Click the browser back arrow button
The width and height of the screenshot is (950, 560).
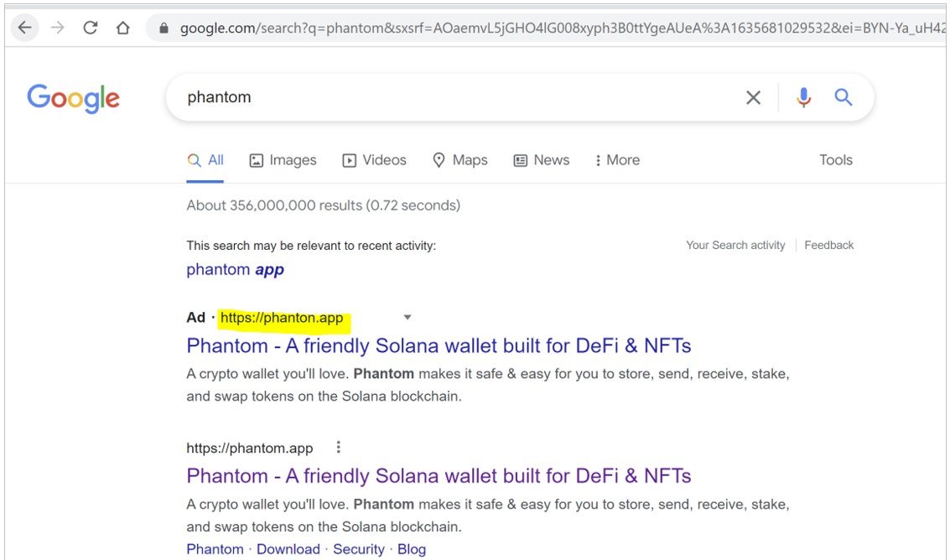pyautogui.click(x=24, y=28)
